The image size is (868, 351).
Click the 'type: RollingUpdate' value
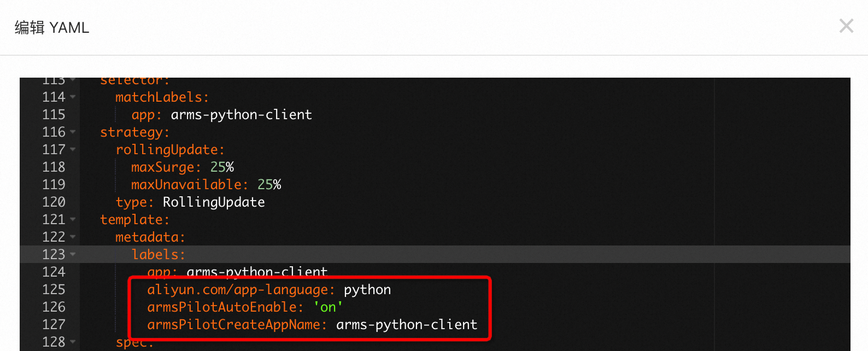click(214, 202)
